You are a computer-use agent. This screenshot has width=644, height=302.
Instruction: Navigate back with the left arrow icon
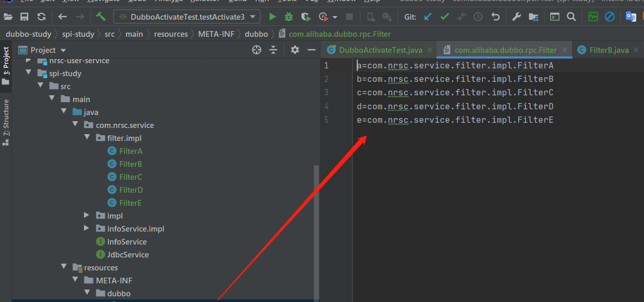point(63,17)
